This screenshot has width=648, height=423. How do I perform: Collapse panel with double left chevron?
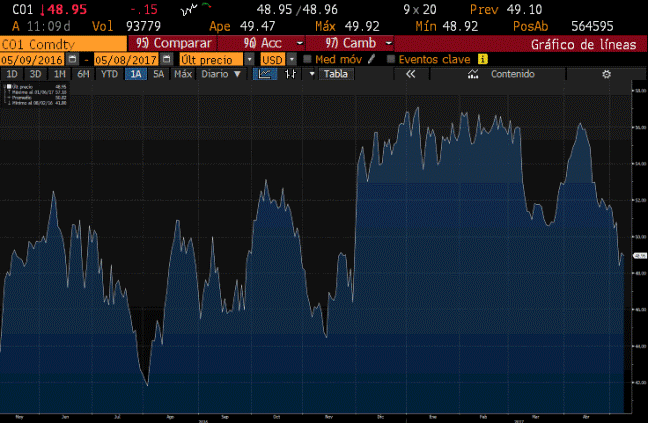410,74
